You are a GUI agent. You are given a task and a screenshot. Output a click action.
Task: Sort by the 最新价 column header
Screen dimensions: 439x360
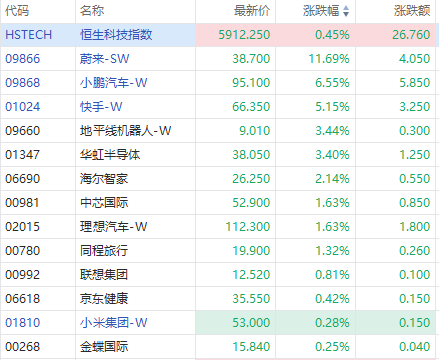pyautogui.click(x=252, y=11)
